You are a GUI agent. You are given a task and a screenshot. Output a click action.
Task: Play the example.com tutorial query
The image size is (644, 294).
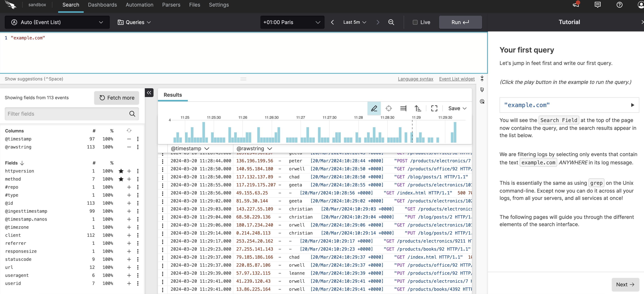pyautogui.click(x=632, y=105)
